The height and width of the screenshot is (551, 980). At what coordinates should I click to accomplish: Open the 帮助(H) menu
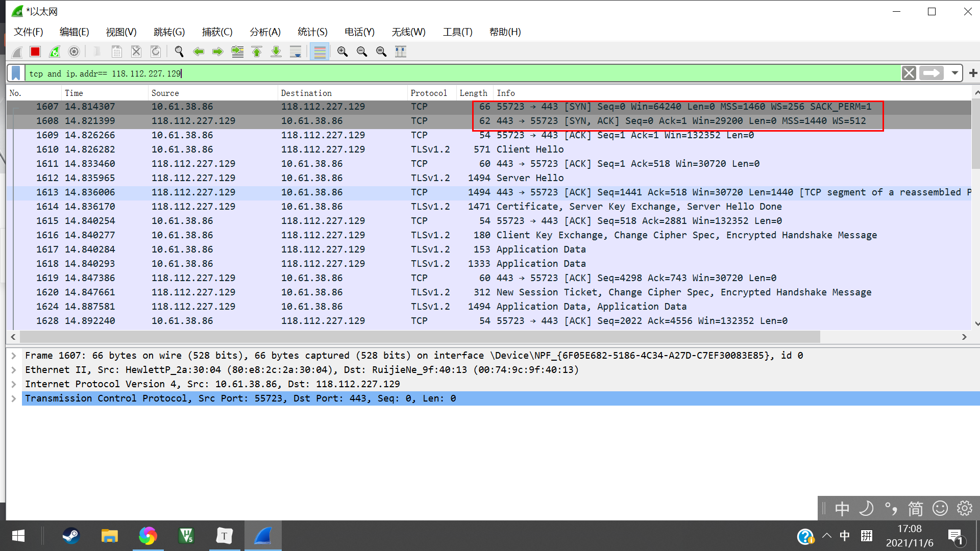click(x=505, y=32)
